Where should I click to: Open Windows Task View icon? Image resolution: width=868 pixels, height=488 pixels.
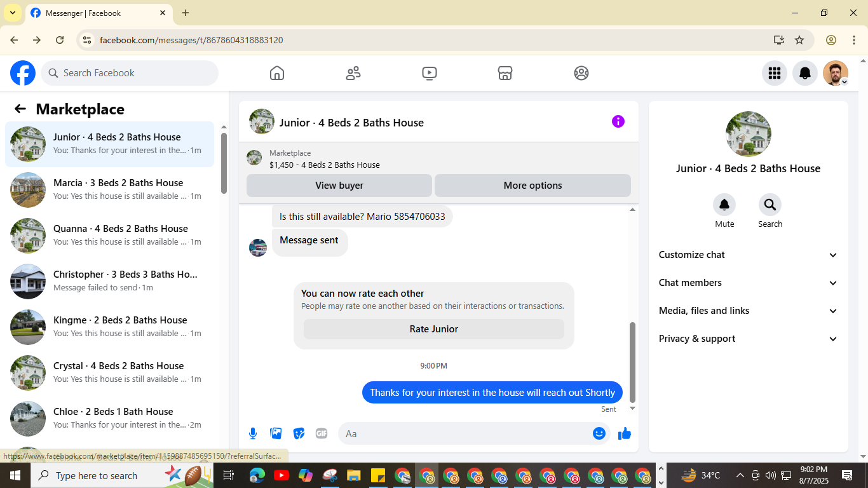tap(229, 475)
